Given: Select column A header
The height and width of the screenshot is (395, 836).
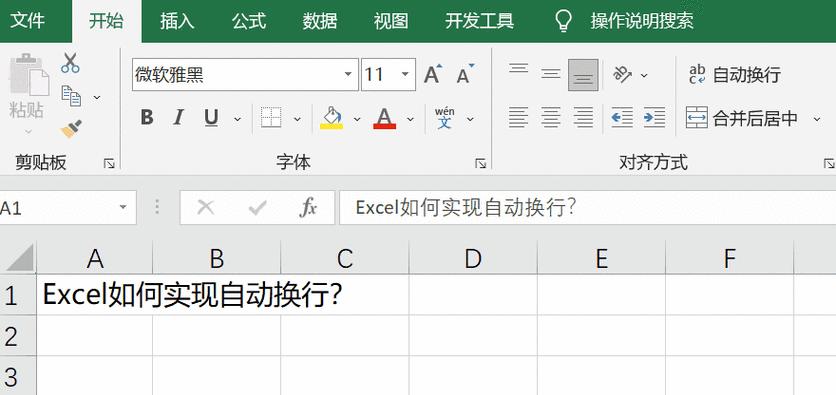Looking at the screenshot, I should click(x=94, y=258).
